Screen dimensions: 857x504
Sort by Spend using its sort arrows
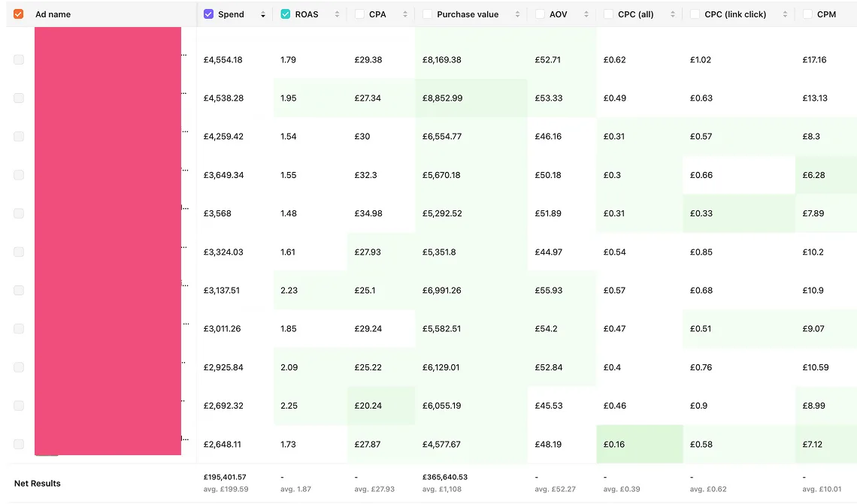pyautogui.click(x=263, y=15)
